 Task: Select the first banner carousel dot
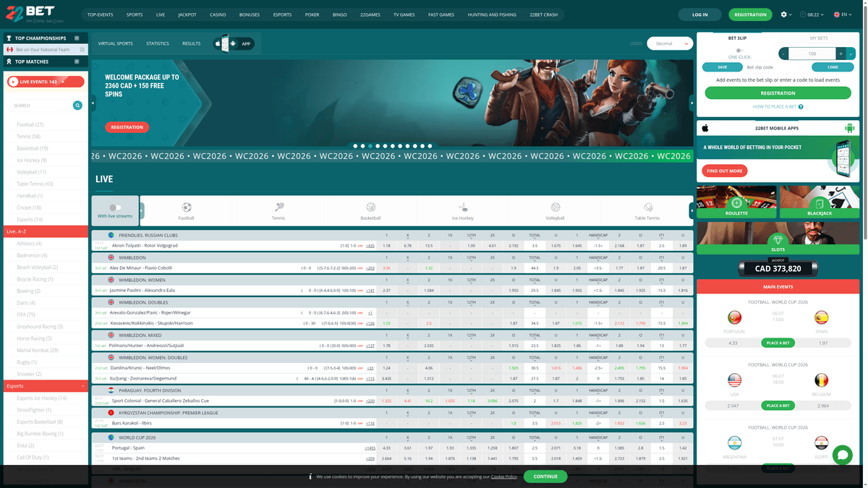[x=355, y=146]
